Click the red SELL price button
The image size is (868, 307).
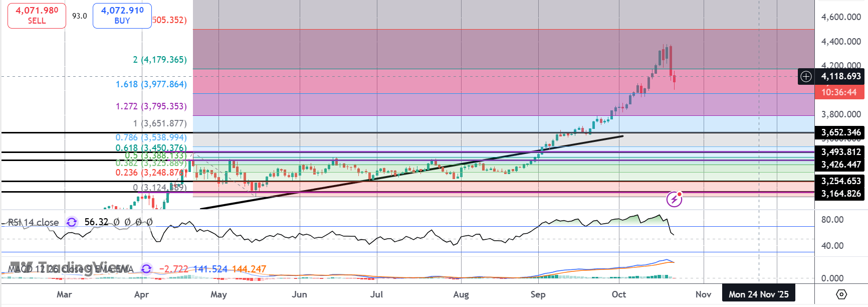point(37,15)
